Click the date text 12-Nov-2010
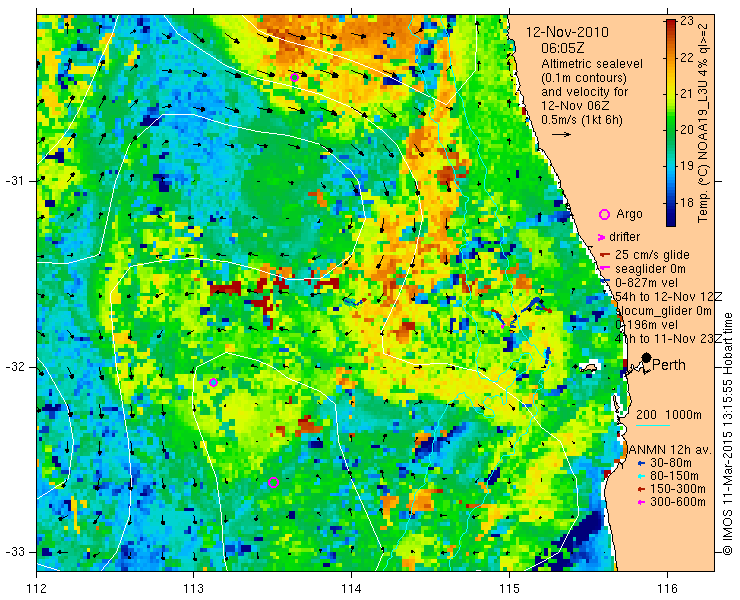 click(x=567, y=33)
